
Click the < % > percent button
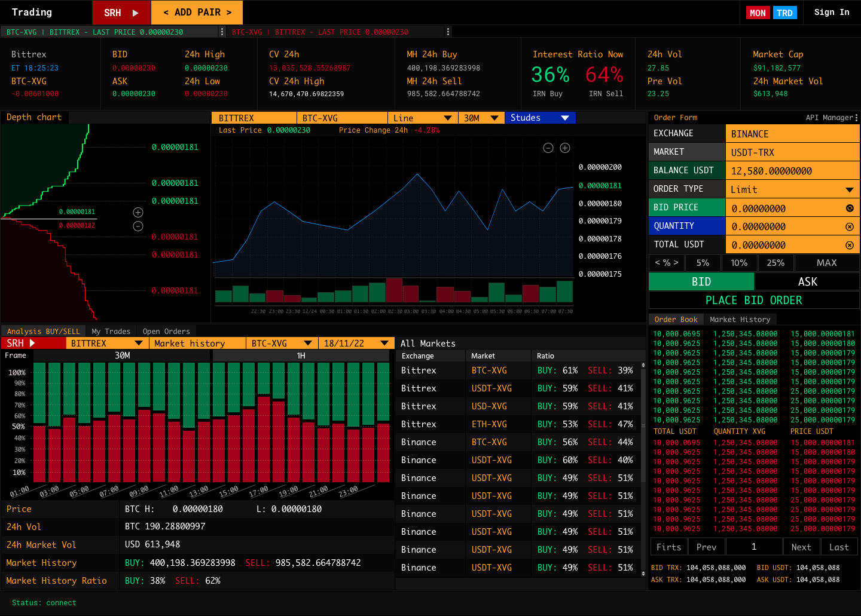click(667, 263)
